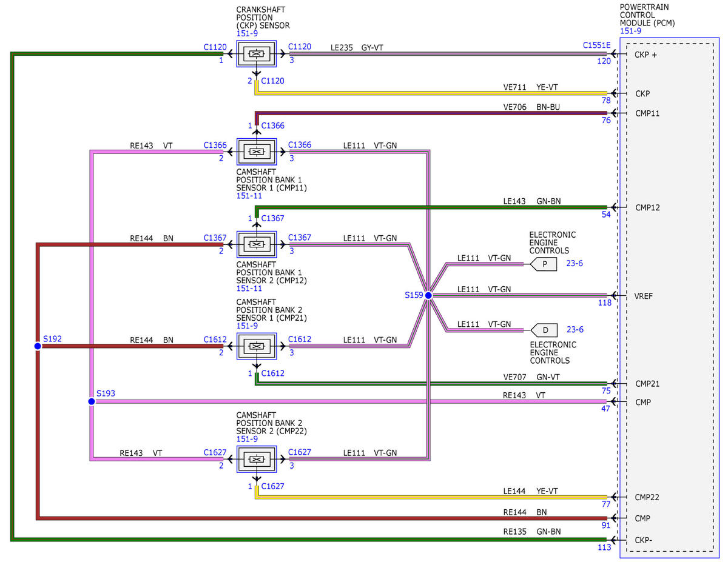Select the LE235 GY-VT wire label
Screen dimensions: 728x562
tap(357, 47)
